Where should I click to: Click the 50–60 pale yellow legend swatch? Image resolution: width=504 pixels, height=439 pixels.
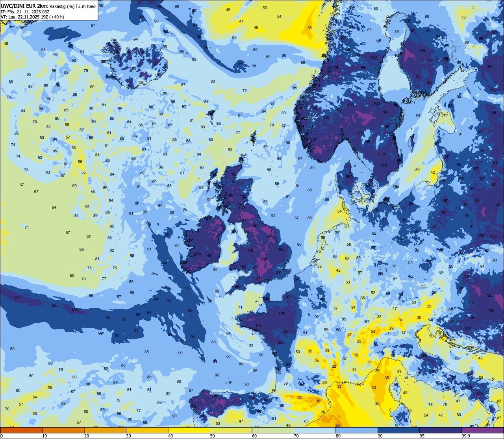pos(231,430)
